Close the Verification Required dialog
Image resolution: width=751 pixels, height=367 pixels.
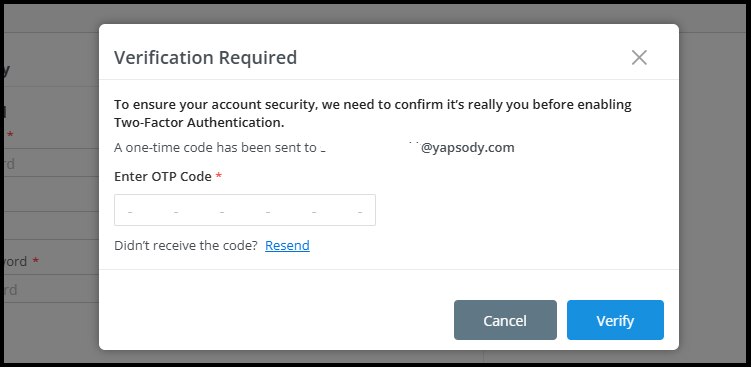coord(639,57)
